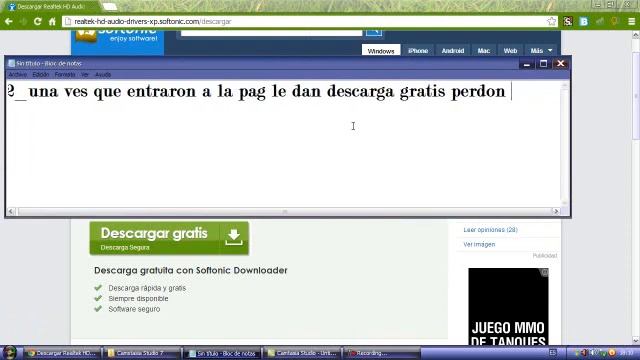640x360 pixels.
Task: Open the Leer opiniones (28) link
Action: tap(490, 230)
